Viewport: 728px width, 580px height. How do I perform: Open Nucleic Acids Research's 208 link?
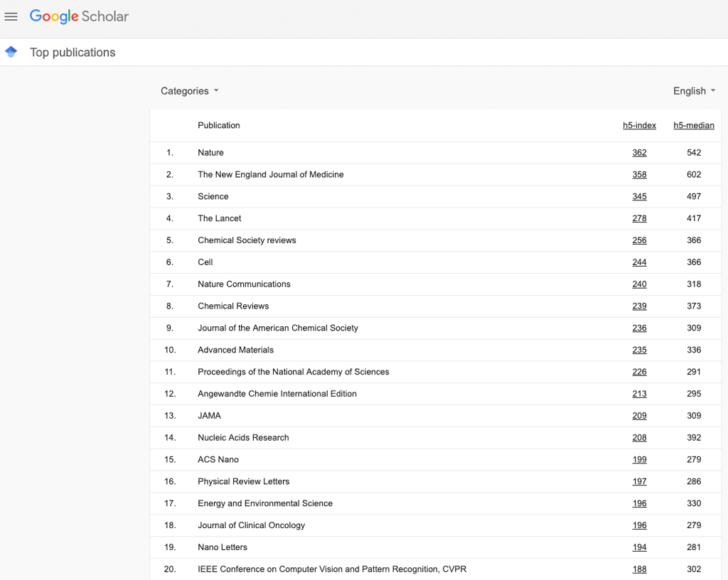pos(639,438)
